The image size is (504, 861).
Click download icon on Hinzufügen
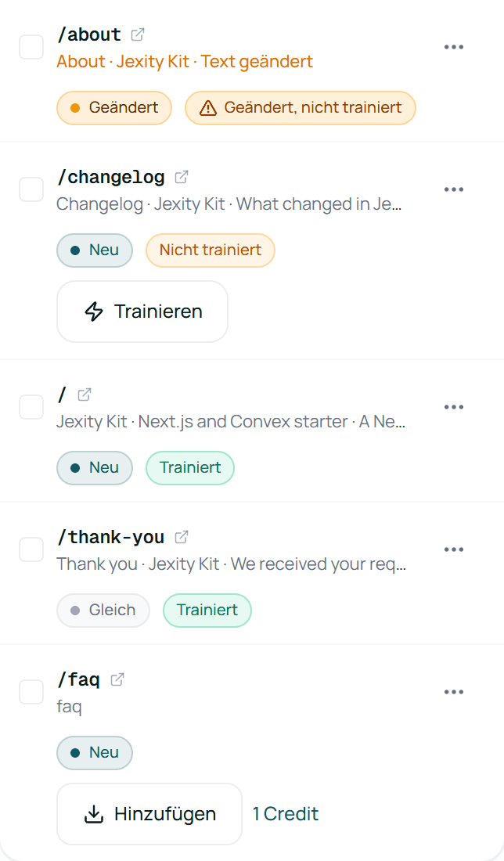94,814
